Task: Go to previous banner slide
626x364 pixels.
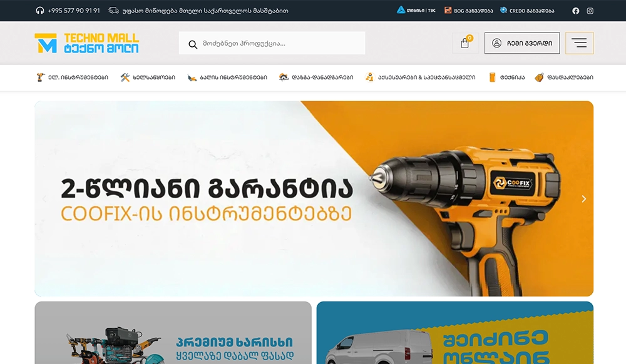Action: (44, 199)
